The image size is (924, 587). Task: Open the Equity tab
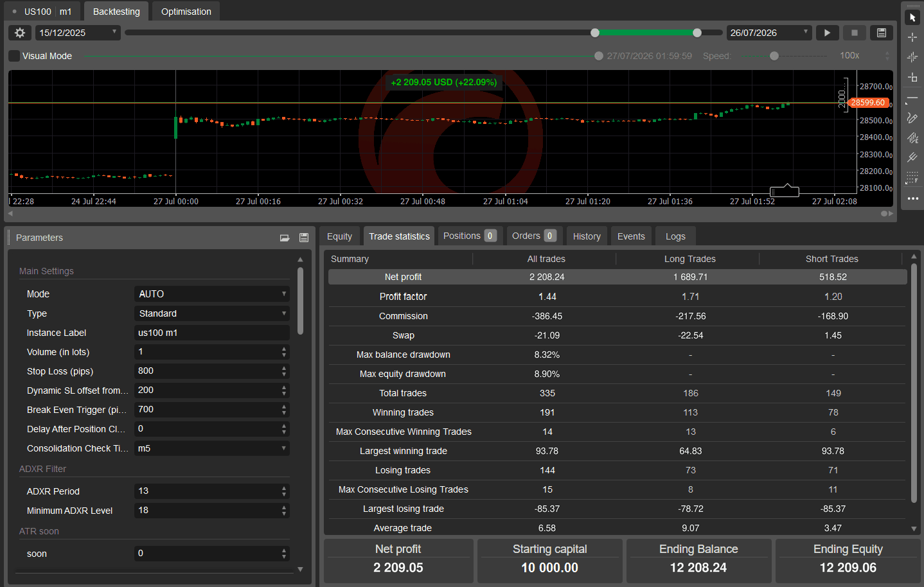[339, 236]
